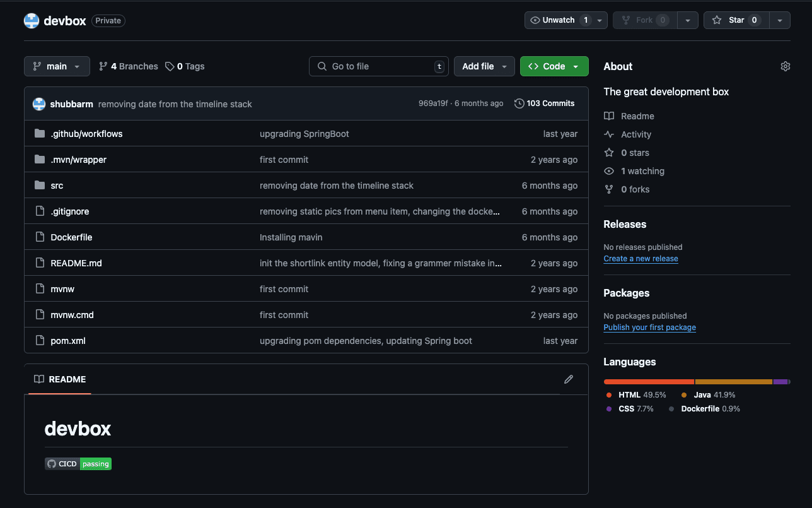This screenshot has width=812, height=508.
Task: Click the fork icon beside 0 forks
Action: (x=609, y=189)
